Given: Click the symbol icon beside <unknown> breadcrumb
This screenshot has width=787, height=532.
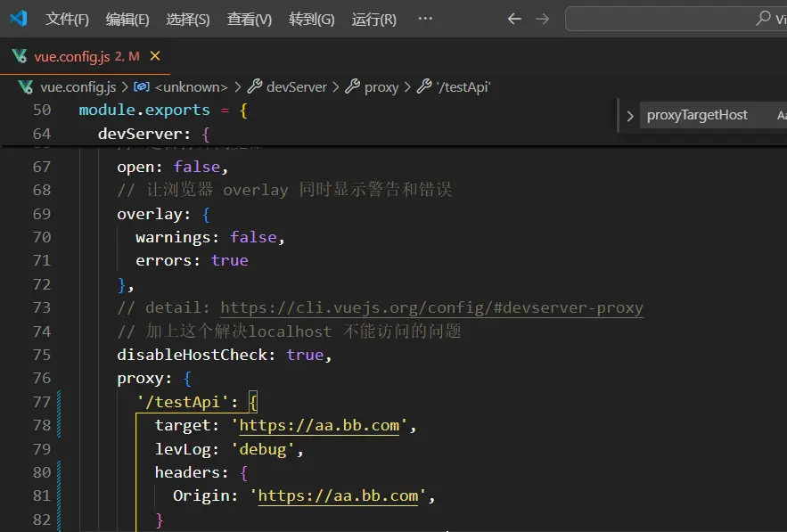Looking at the screenshot, I should coord(142,86).
